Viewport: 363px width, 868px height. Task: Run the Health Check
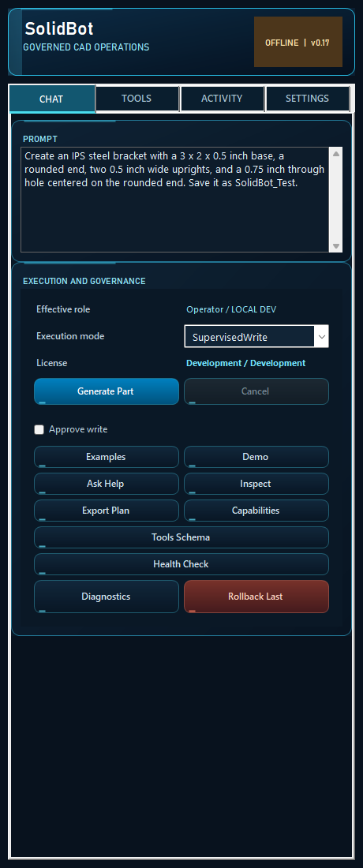coord(181,564)
